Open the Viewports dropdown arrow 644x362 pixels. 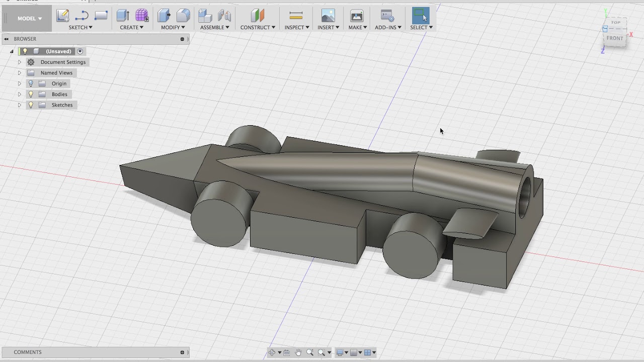[x=374, y=352]
